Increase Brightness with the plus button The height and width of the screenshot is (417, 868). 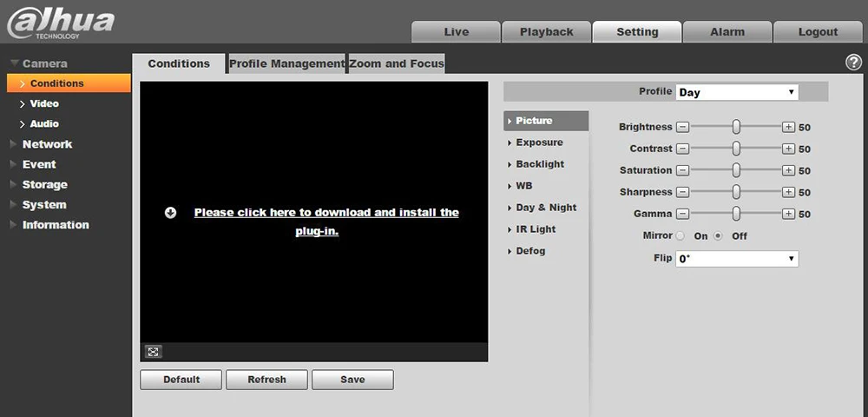coord(788,127)
